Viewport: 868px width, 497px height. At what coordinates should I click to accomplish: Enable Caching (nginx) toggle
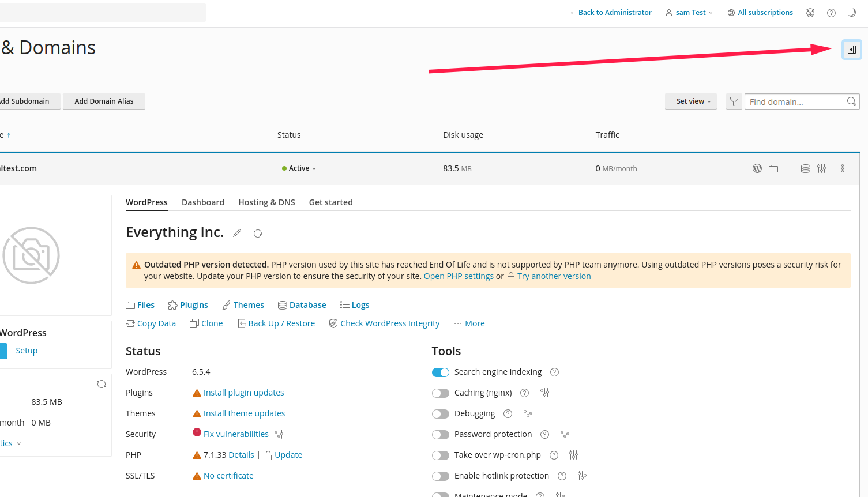pyautogui.click(x=441, y=393)
